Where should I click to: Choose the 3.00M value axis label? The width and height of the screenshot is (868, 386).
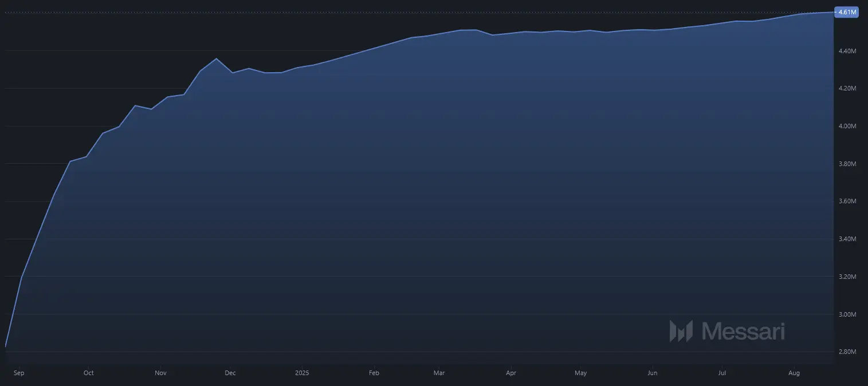[x=847, y=314]
